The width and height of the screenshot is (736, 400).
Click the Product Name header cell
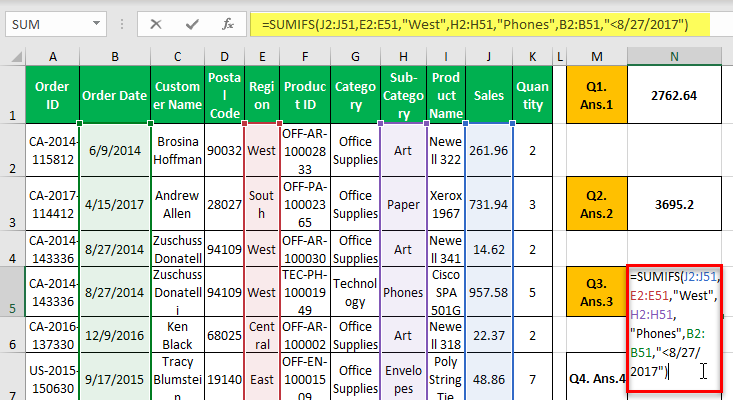pos(446,95)
